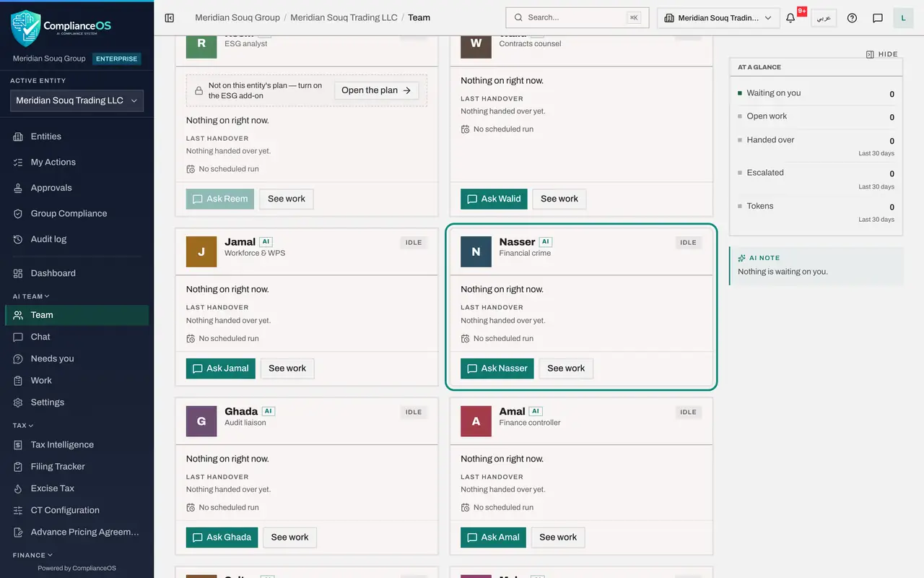Collapse the AI TEAM section

(x=31, y=296)
